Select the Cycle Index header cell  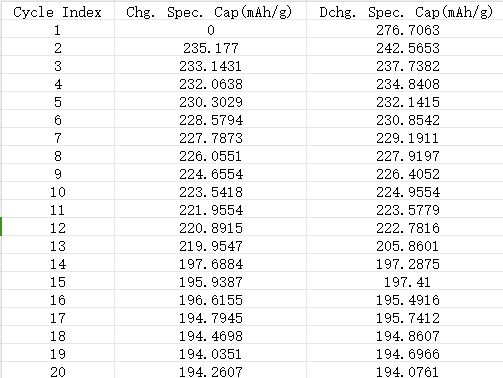pos(58,12)
